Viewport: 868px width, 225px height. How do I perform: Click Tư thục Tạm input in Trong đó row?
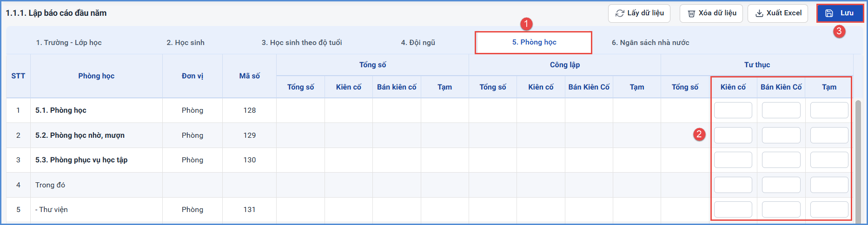click(x=829, y=185)
